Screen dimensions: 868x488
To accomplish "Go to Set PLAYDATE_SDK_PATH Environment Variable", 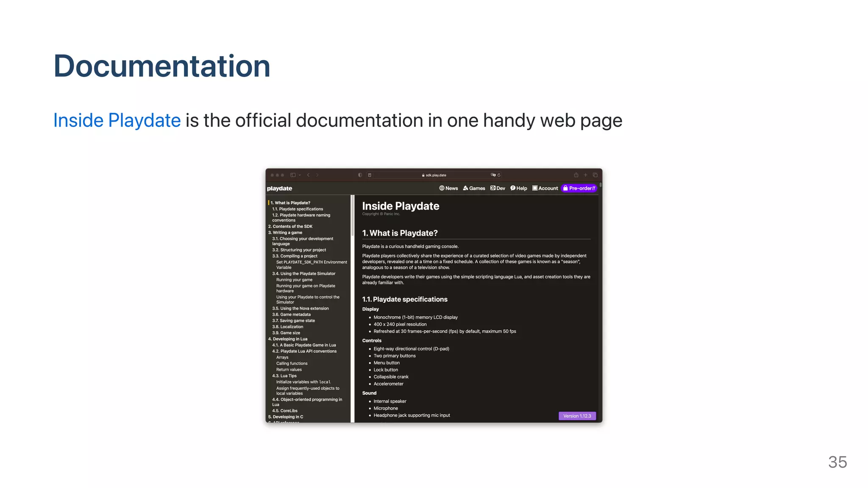I will (312, 265).
